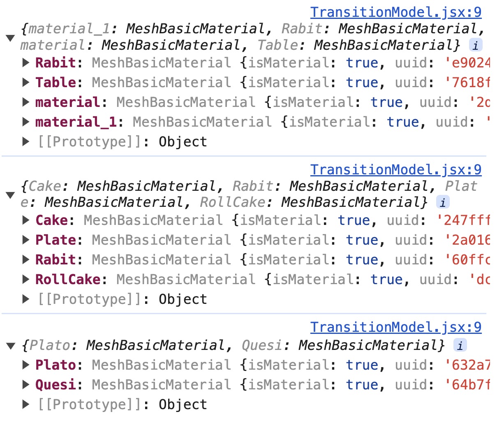
Task: Click the info icon beside the Plato object summary
Action: point(461,345)
